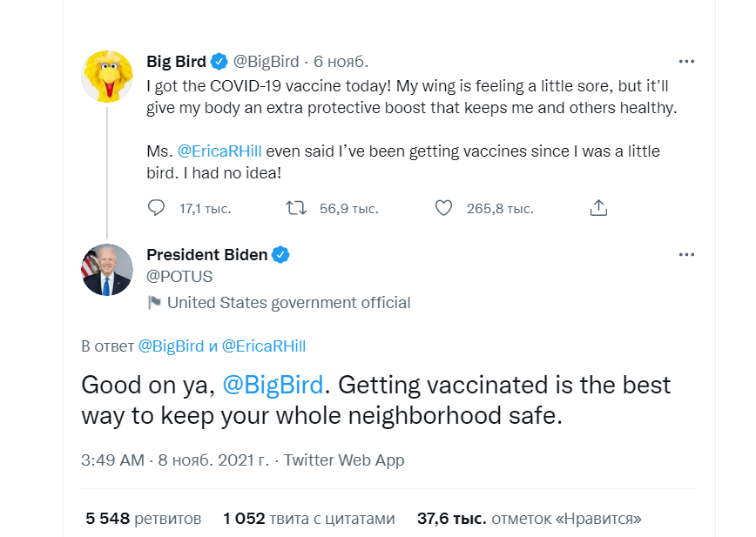Click the 6 нояб. date on Big Bird's tweet

coord(341,61)
